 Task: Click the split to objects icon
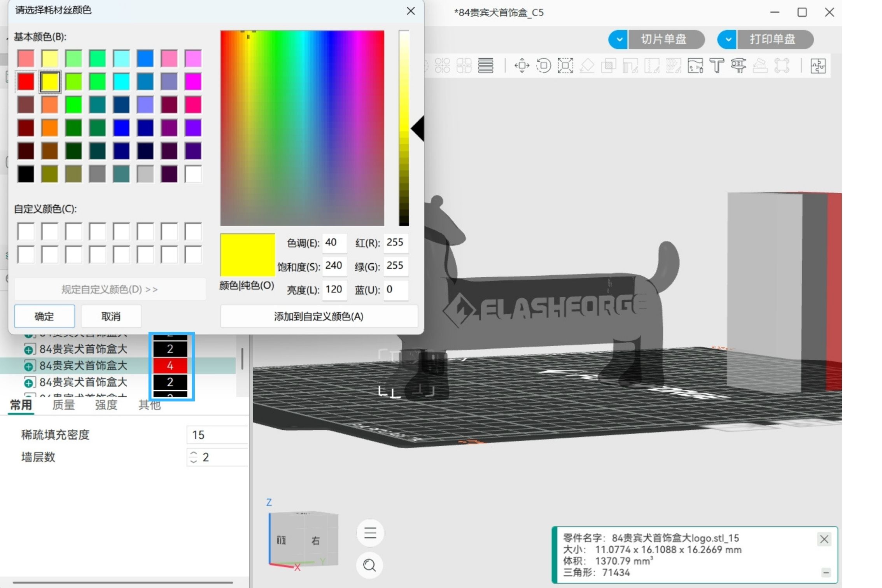(x=443, y=65)
